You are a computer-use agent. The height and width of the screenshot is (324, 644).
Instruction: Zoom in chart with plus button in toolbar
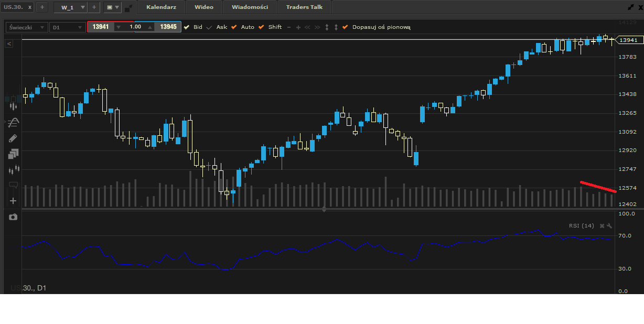coord(298,27)
